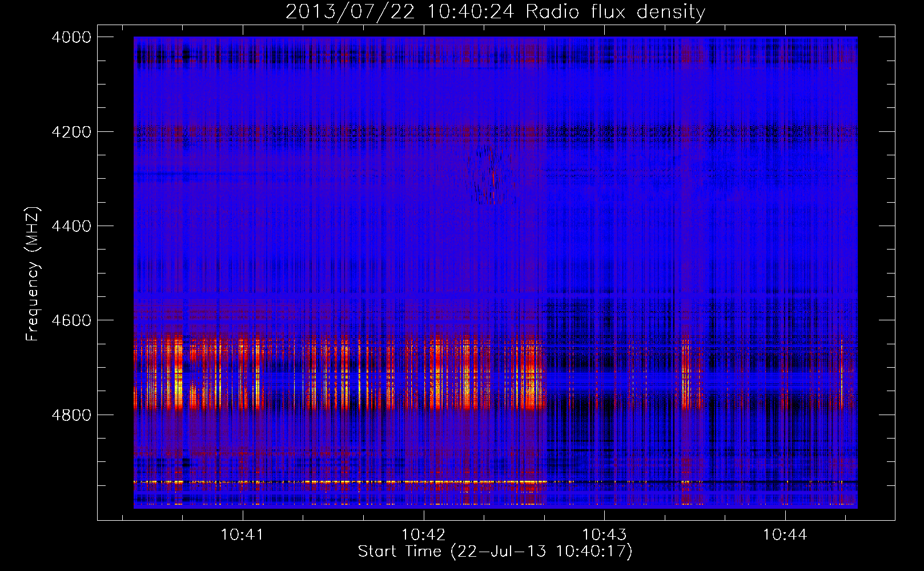
Task: Select the 4400 frequency tick label
Action: (71, 226)
